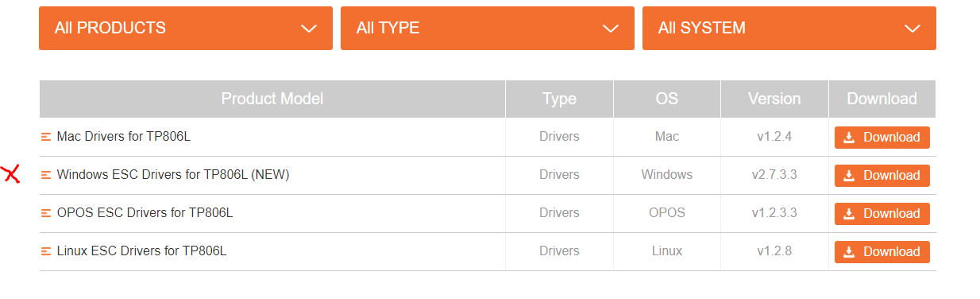Click list icon beside Linux ESC Drivers row

click(x=46, y=251)
